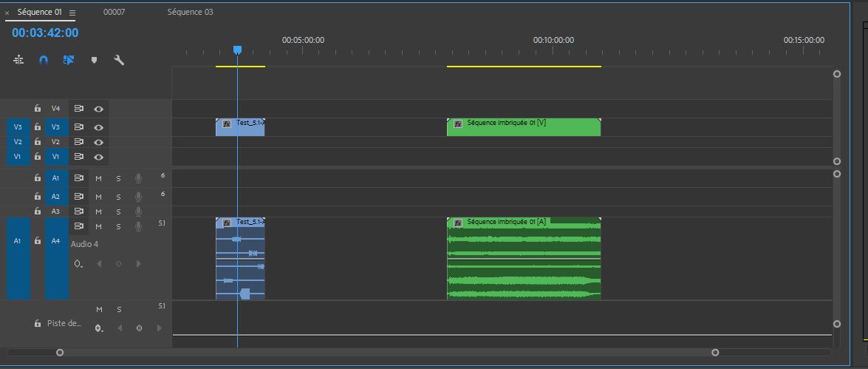Solo audio track A4
Viewport: 868px width, 369px height.
click(118, 226)
